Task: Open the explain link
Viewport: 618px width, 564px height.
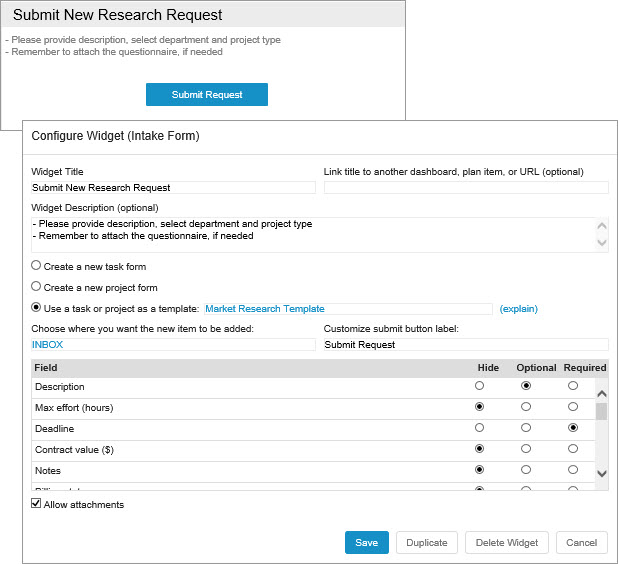Action: click(x=519, y=309)
